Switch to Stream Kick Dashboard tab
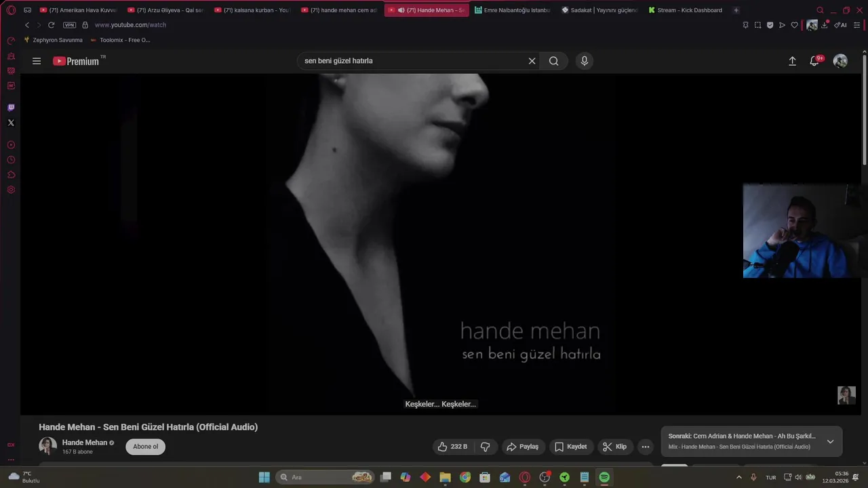This screenshot has height=488, width=868. pos(686,10)
